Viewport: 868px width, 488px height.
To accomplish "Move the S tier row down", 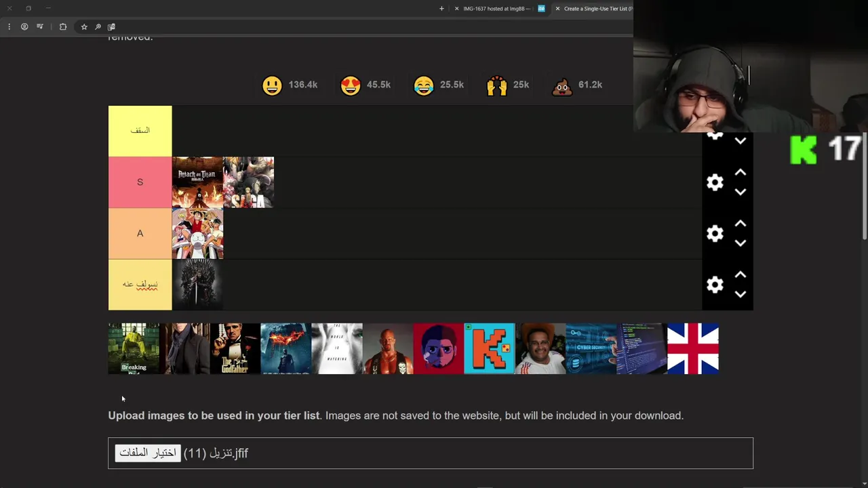I will coord(741,192).
